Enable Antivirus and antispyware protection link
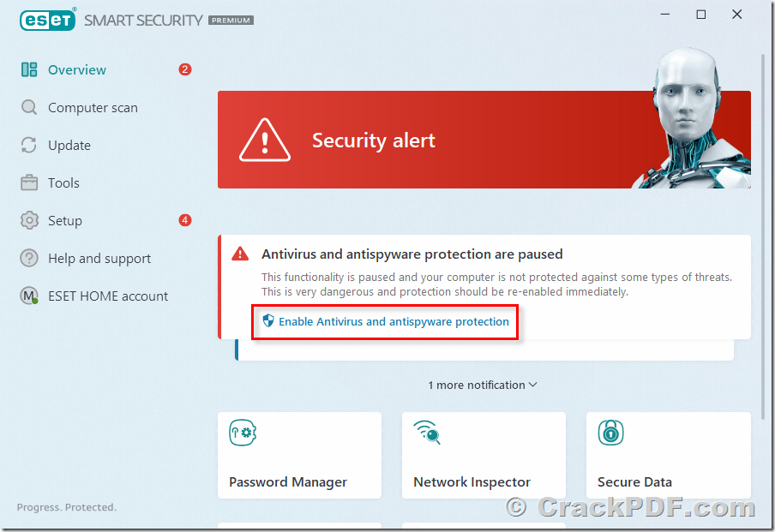 coord(394,321)
